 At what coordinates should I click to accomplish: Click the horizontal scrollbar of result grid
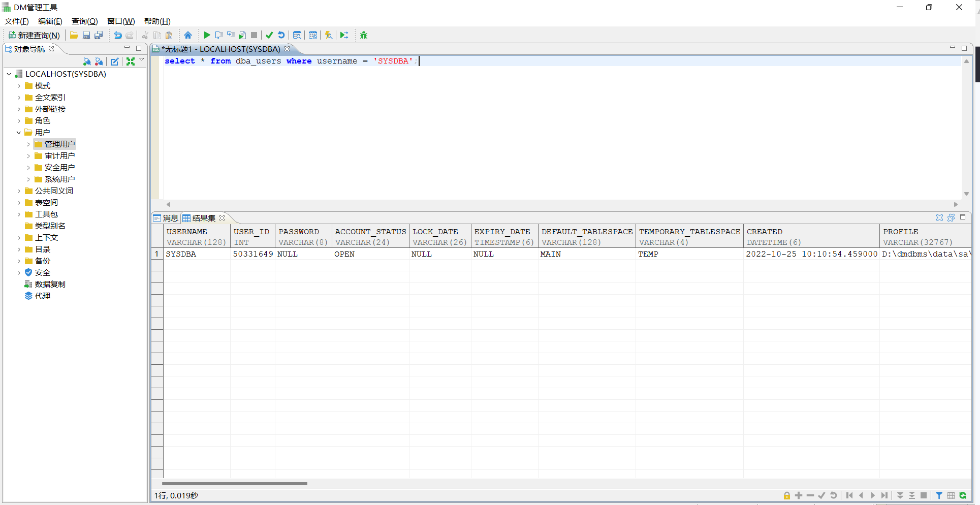point(234,484)
